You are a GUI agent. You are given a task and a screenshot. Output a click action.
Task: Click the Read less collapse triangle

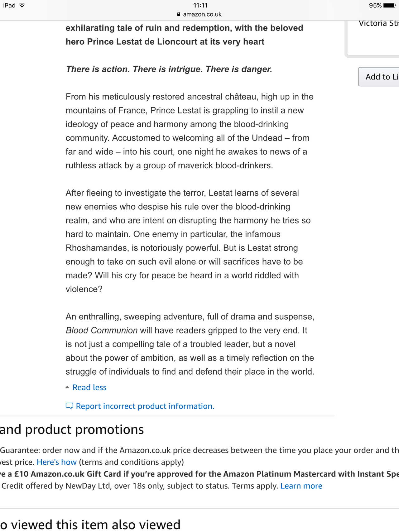pyautogui.click(x=67, y=387)
